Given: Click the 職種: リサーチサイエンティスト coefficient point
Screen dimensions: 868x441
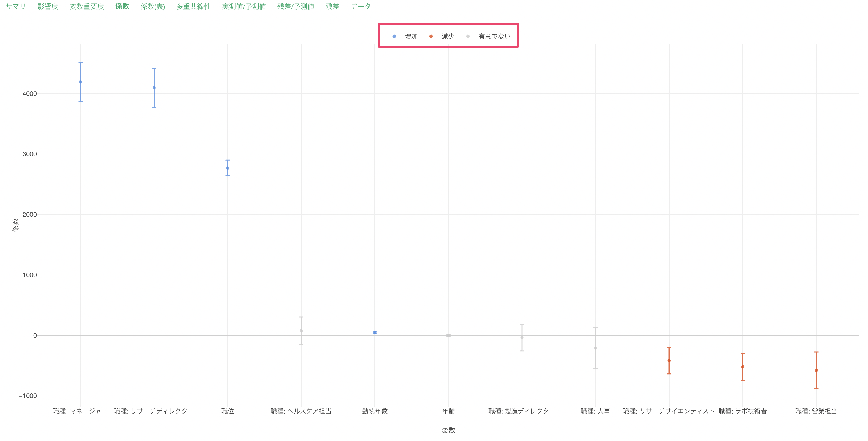Looking at the screenshot, I should (x=669, y=361).
